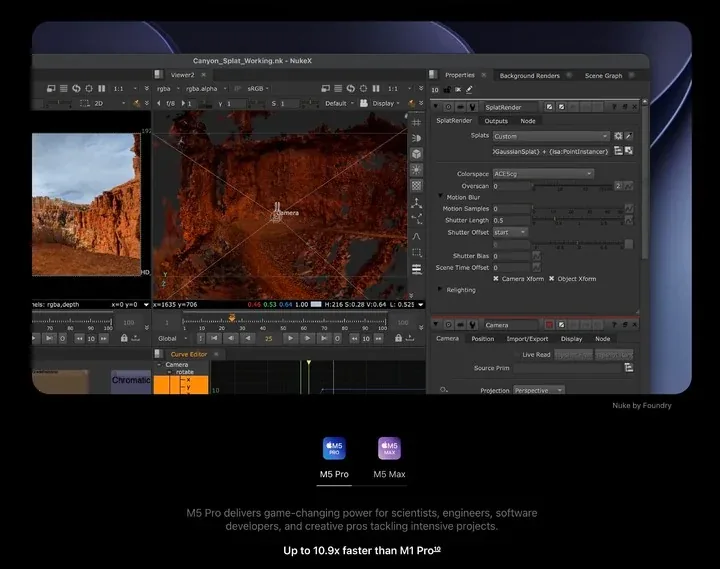
Task: Open the Splats Custom dropdown
Action: [551, 136]
